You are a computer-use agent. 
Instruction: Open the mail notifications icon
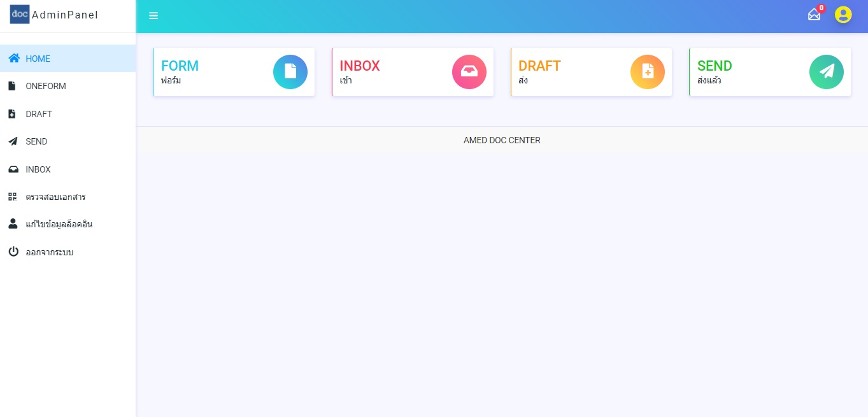[814, 15]
